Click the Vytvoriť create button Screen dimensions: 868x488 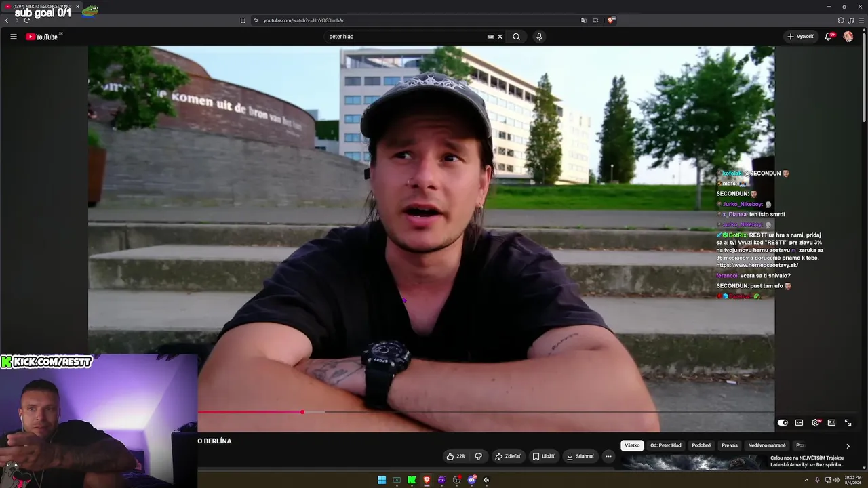pos(800,37)
